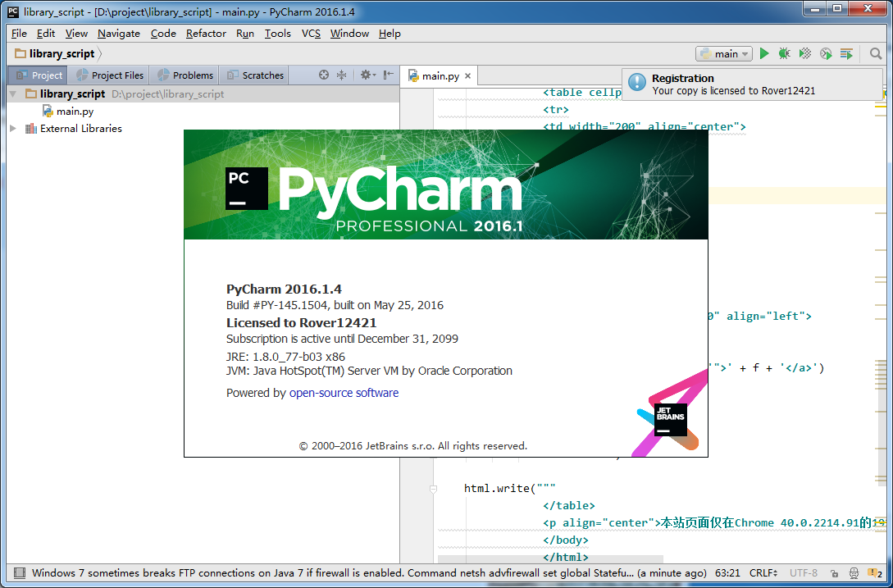
Task: Toggle the read-only lock icon in status bar
Action: pyautogui.click(x=834, y=572)
